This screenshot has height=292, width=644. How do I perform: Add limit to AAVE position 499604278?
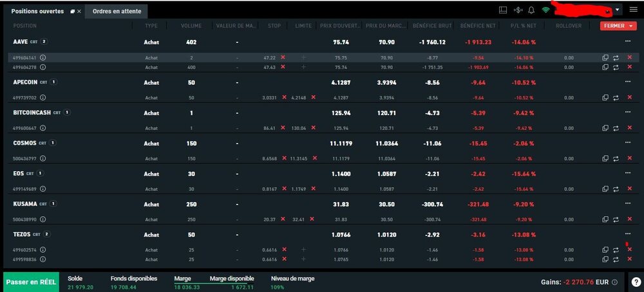[303, 67]
